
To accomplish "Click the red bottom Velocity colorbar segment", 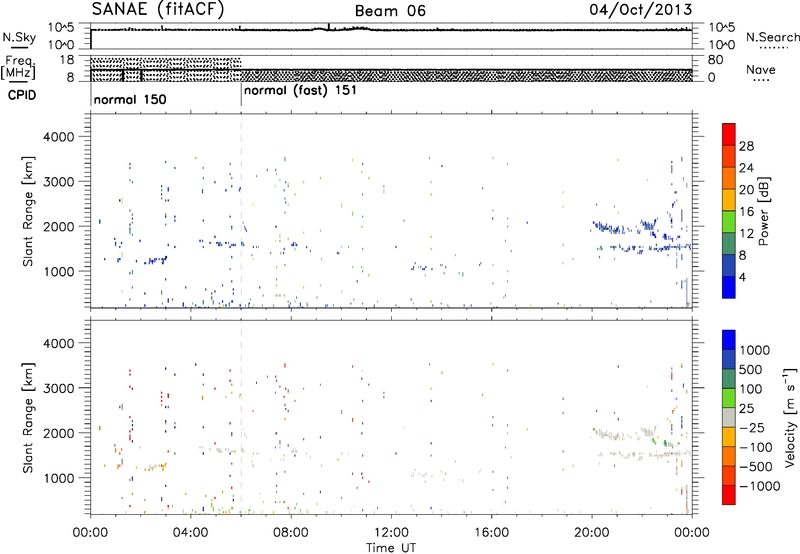I will 729,495.
